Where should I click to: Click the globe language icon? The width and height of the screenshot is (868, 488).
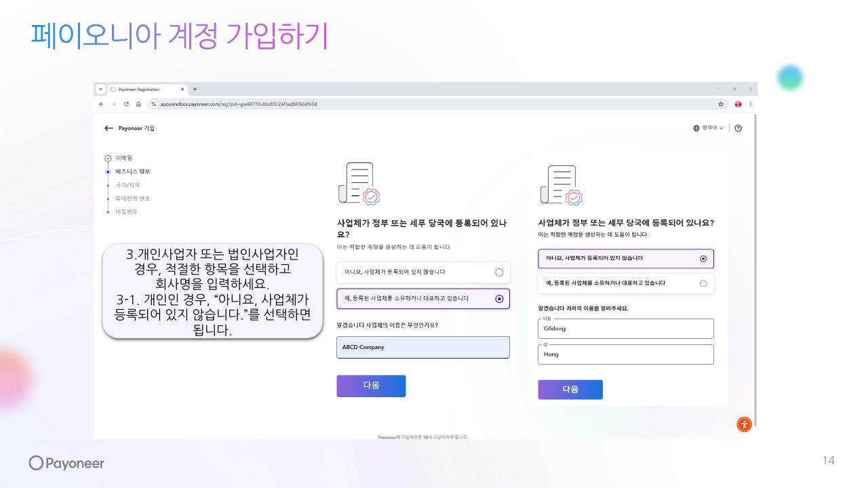(x=696, y=128)
